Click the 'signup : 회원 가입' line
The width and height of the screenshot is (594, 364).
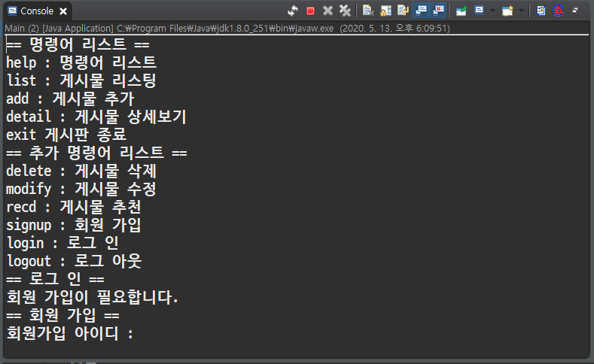pos(74,225)
